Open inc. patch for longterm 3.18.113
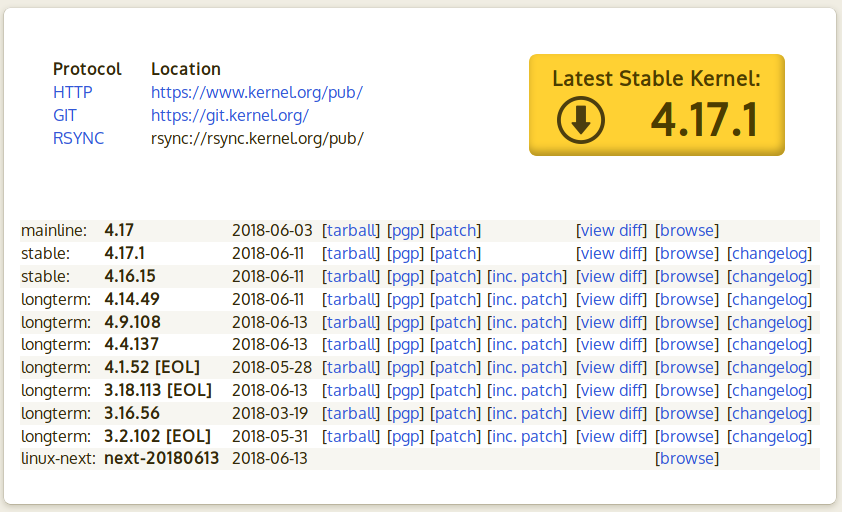 point(527,391)
